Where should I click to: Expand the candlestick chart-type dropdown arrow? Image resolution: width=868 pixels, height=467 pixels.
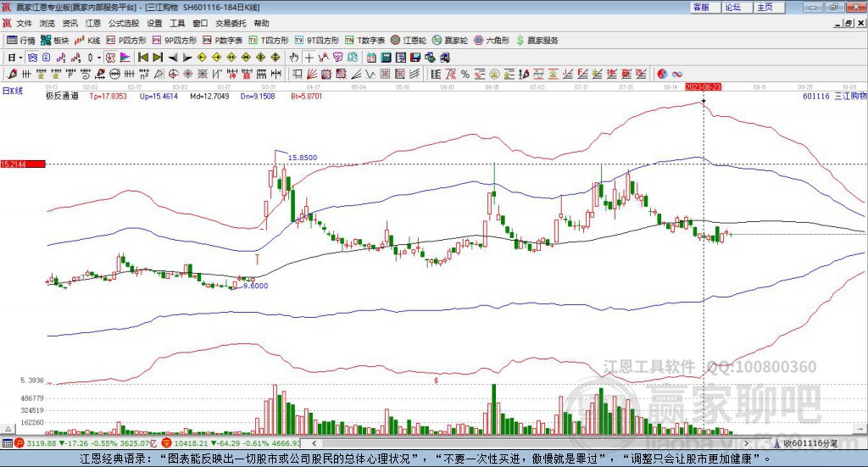point(99,58)
